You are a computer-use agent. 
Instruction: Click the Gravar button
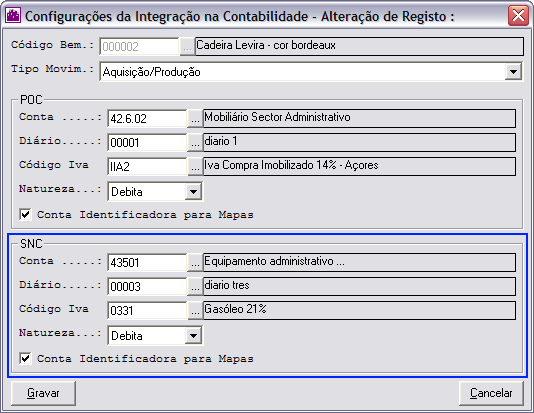[x=43, y=393]
